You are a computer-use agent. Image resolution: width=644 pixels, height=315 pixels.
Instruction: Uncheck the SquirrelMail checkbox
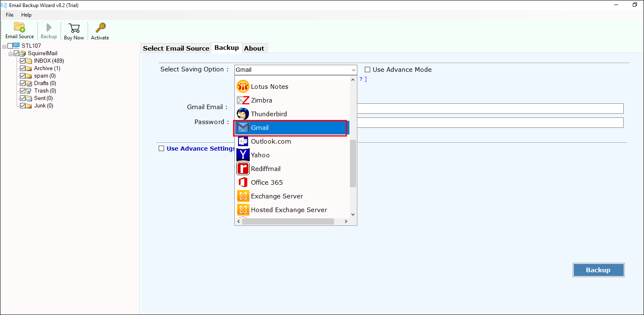tap(17, 53)
